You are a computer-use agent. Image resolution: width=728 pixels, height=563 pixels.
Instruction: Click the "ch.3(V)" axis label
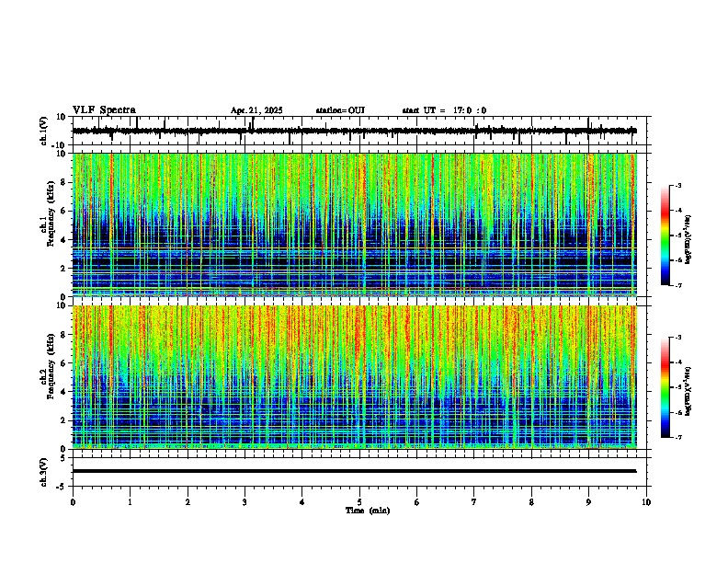click(x=44, y=472)
